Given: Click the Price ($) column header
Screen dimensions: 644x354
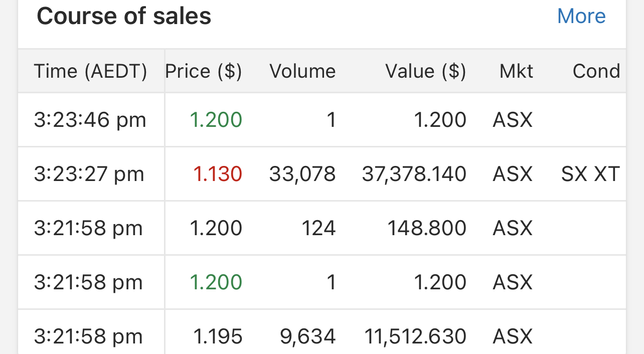Looking at the screenshot, I should coord(204,71).
